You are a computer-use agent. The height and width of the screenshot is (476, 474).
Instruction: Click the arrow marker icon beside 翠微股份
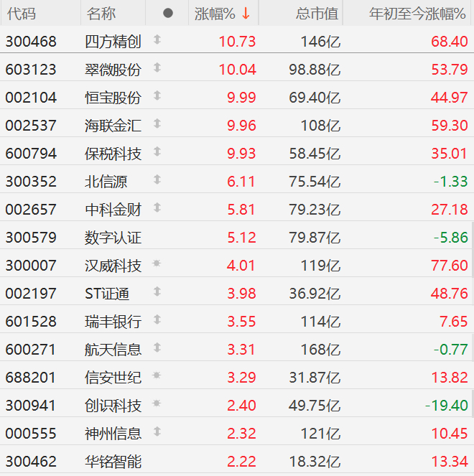click(x=157, y=67)
